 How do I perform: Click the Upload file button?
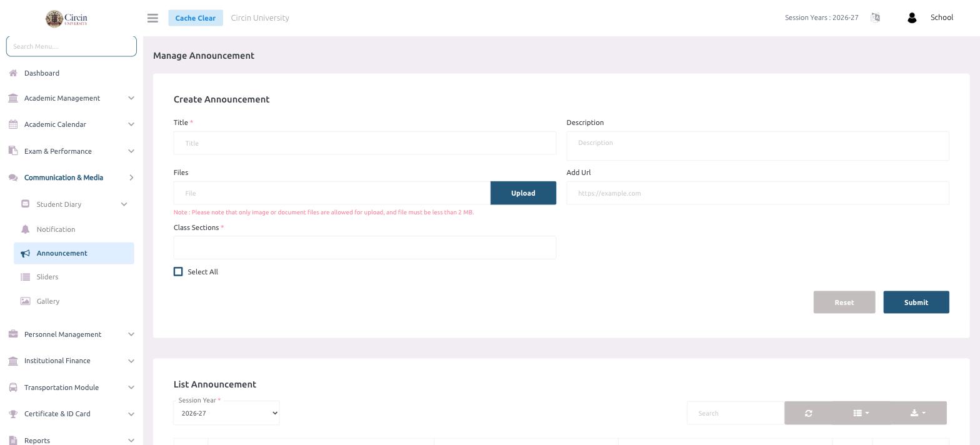point(523,193)
